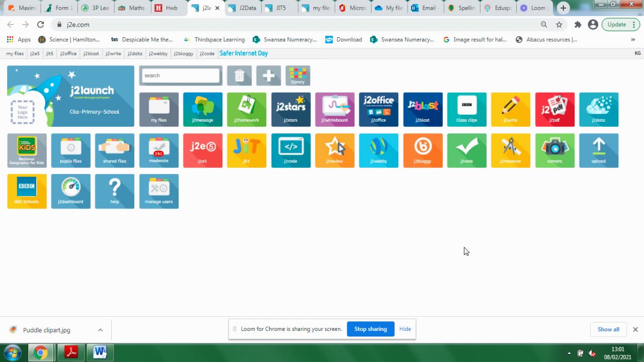Image resolution: width=644 pixels, height=362 pixels.
Task: Launch j2whiteboard tile
Action: point(335,109)
